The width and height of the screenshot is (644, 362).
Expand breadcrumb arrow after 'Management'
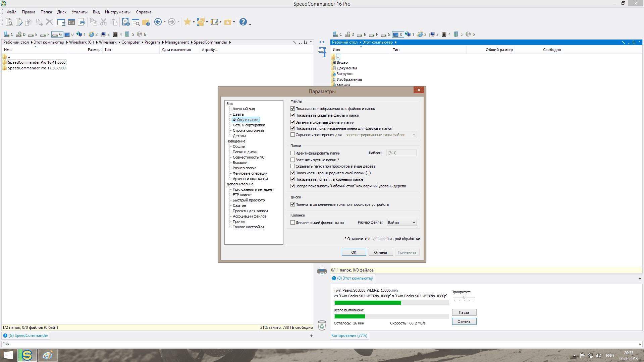[192, 42]
